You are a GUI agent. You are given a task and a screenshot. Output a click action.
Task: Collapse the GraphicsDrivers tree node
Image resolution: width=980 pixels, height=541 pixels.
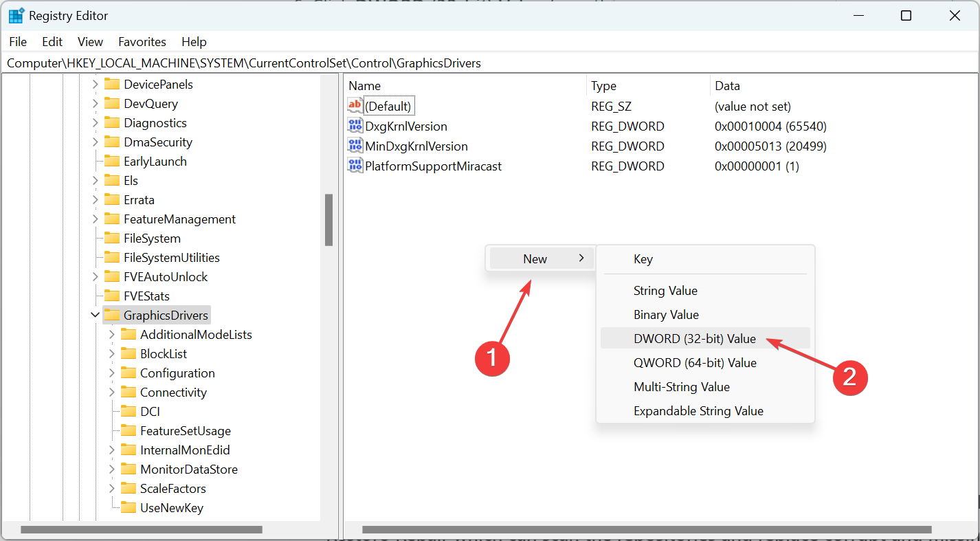click(95, 315)
